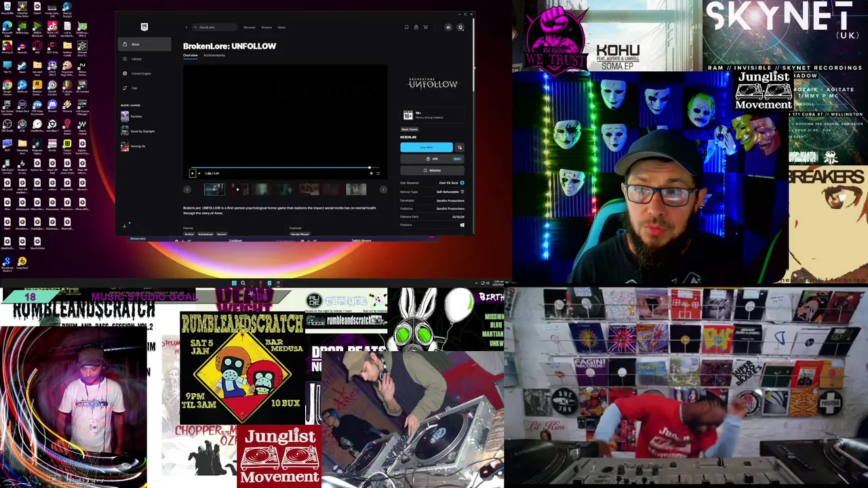Open the News menu item
Image resolution: width=868 pixels, height=488 pixels.
281,27
